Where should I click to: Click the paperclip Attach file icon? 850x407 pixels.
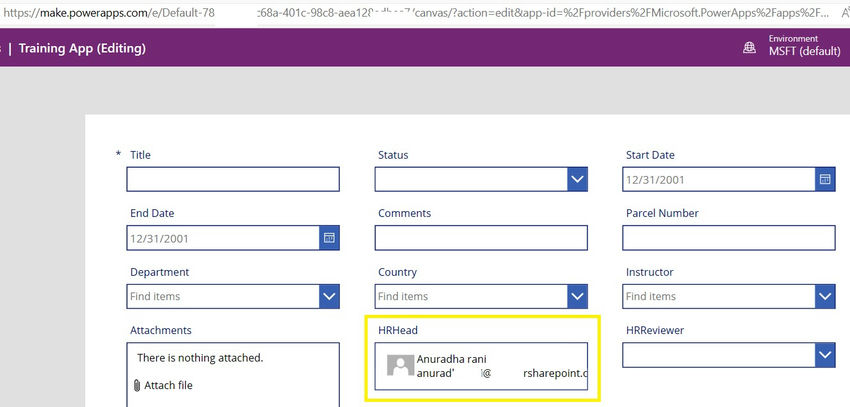pyautogui.click(x=137, y=385)
